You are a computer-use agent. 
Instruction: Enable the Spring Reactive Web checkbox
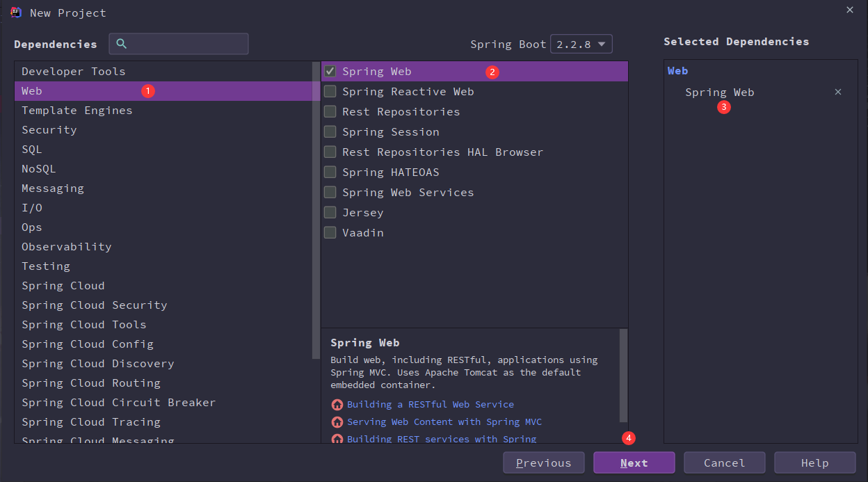330,91
